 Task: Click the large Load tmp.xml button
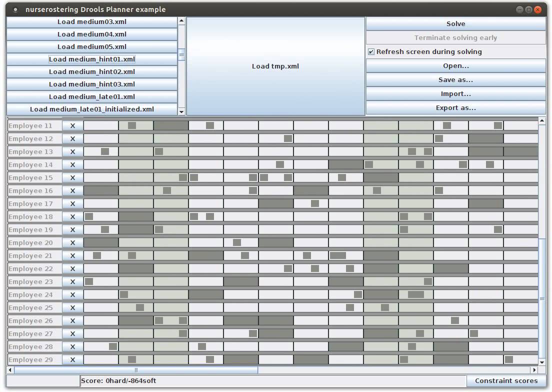[x=275, y=66]
